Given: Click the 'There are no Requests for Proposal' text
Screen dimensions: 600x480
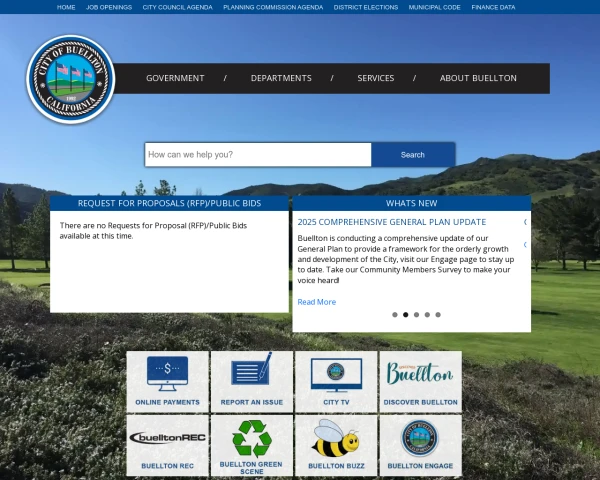Looking at the screenshot, I should click(x=153, y=231).
